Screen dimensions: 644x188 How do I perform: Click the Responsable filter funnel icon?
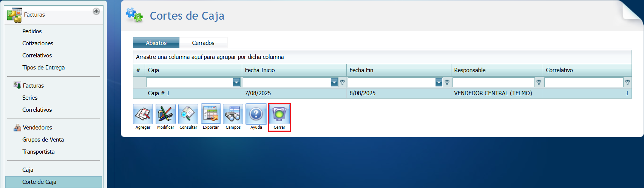539,82
